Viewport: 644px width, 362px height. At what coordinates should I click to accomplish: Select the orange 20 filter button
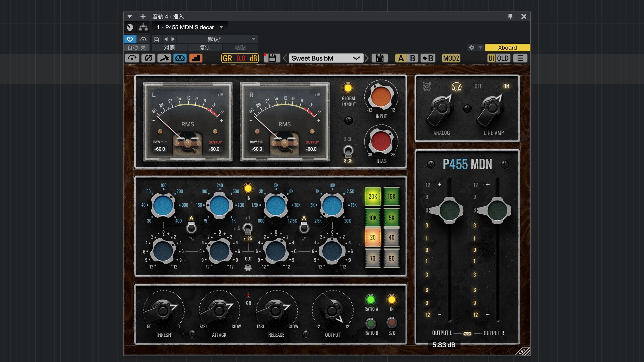pos(373,237)
